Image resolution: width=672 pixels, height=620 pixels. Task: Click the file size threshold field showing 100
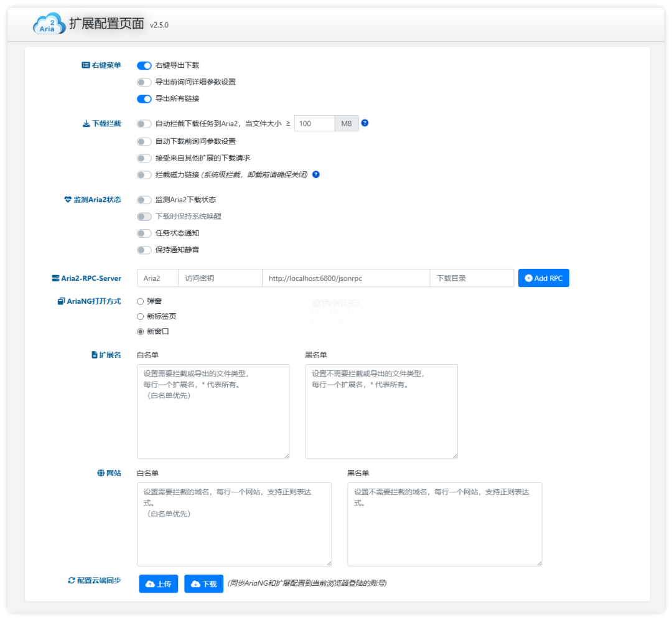click(x=314, y=123)
